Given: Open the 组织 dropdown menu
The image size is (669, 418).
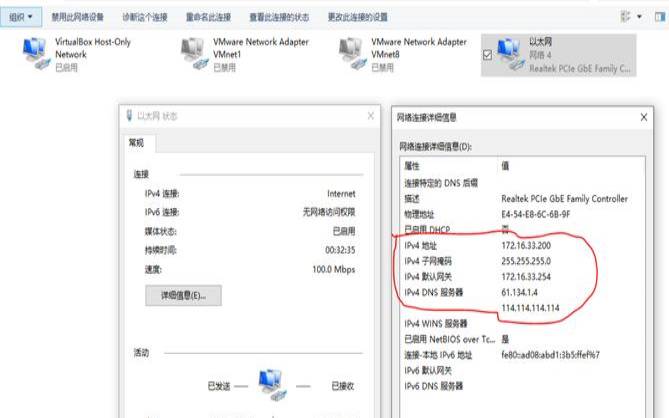Looking at the screenshot, I should pos(21,17).
